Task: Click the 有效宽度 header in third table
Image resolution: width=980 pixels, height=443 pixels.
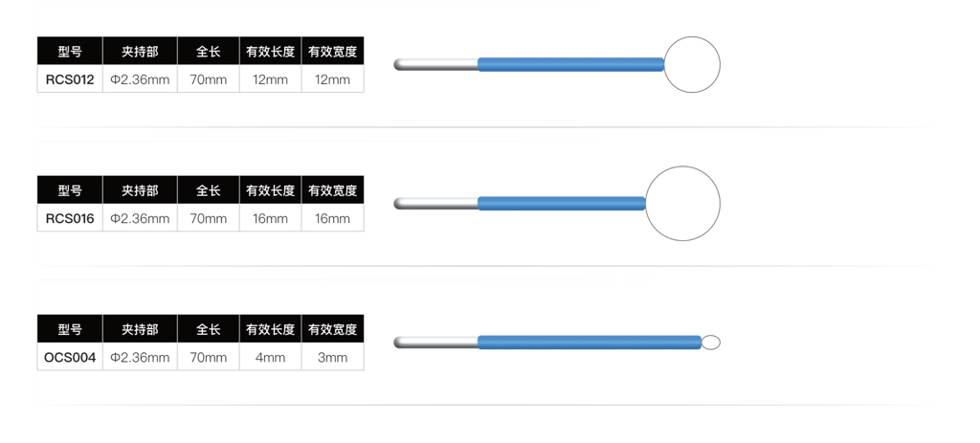Action: click(332, 329)
